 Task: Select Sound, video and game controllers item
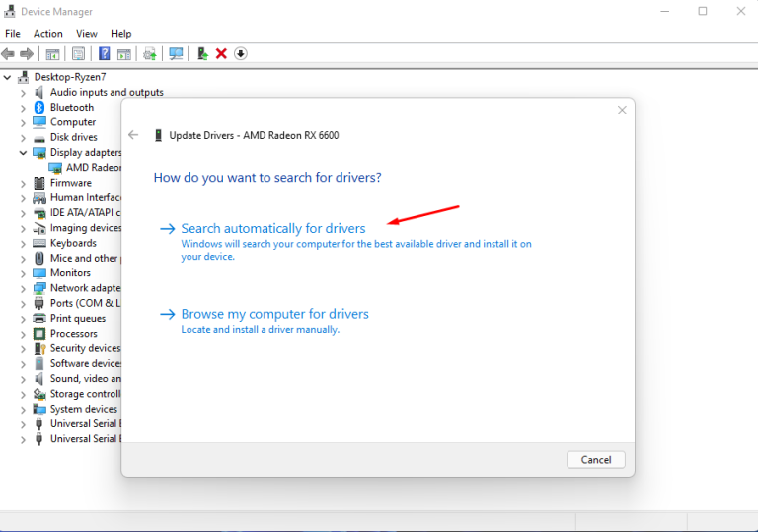(86, 379)
